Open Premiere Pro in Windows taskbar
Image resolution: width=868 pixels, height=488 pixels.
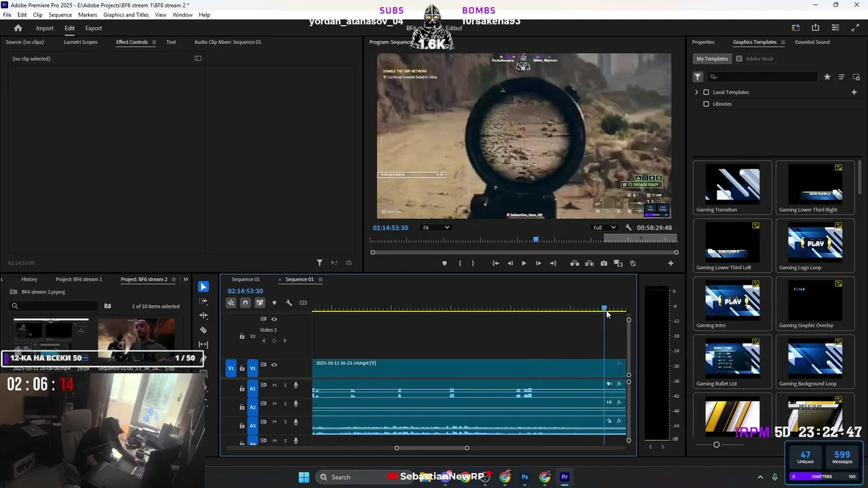564,477
